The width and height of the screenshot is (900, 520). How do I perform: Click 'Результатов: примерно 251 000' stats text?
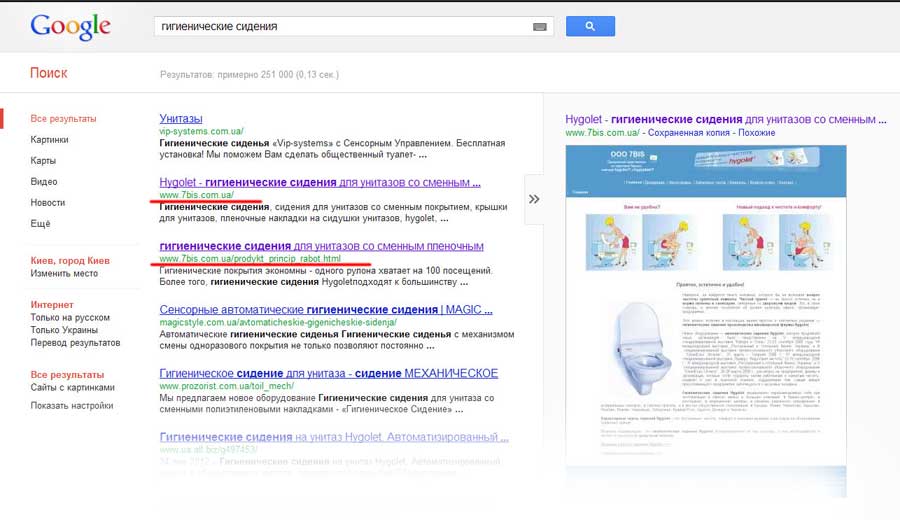(x=249, y=75)
